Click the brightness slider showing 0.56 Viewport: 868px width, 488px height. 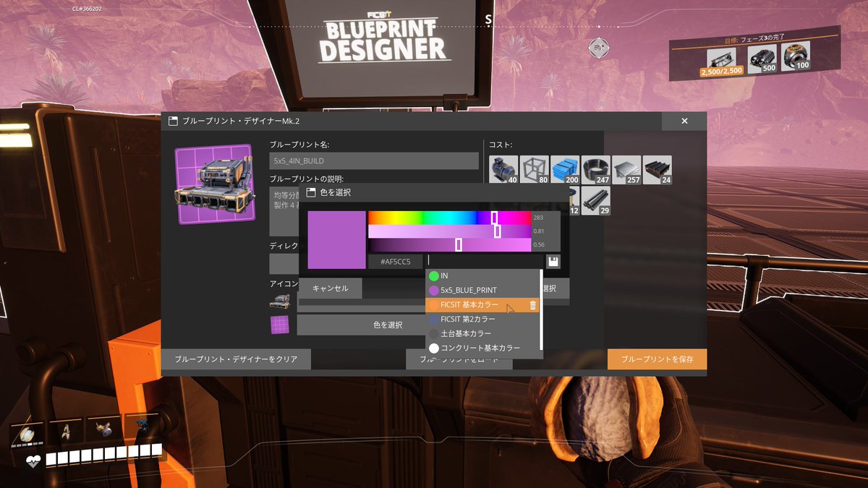449,245
